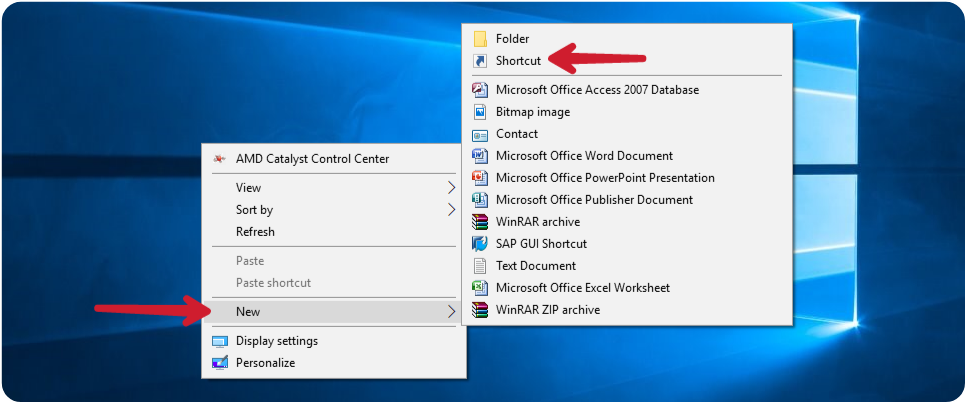Create a WinRAR ZIP archive
Viewport: 966px width, 403px height.
click(x=627, y=310)
